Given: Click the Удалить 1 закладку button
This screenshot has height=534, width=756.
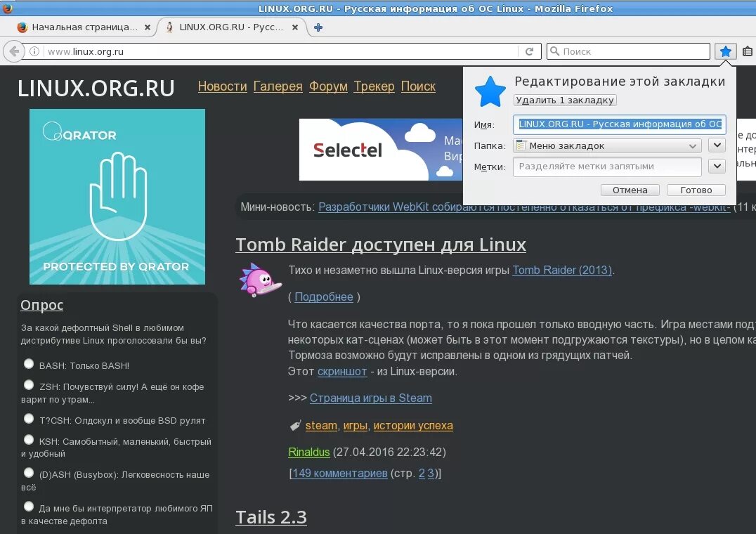Looking at the screenshot, I should click(565, 100).
